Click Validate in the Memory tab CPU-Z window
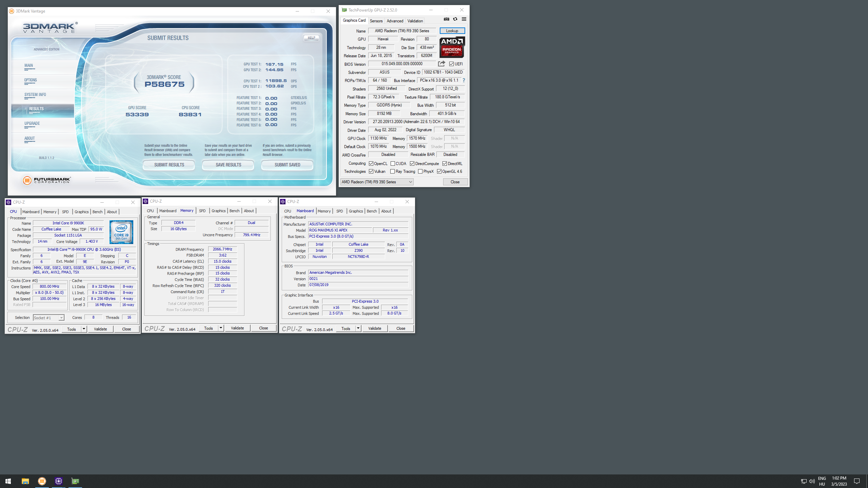The image size is (868, 488). (237, 328)
